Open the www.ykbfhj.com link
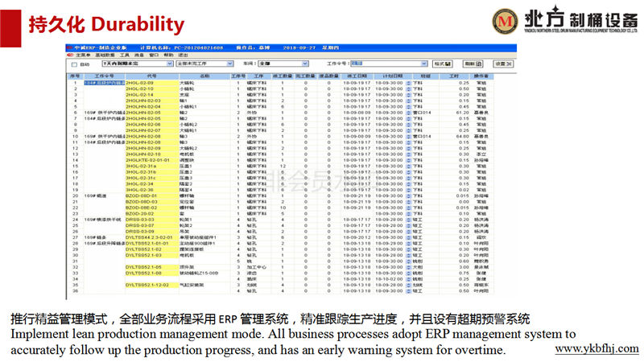 (x=597, y=350)
